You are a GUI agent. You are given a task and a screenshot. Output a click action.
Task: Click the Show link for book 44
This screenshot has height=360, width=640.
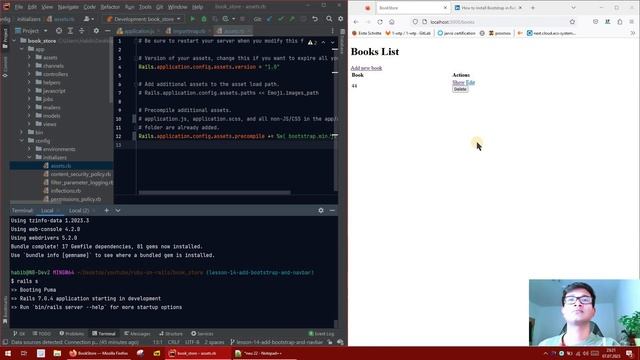[458, 82]
